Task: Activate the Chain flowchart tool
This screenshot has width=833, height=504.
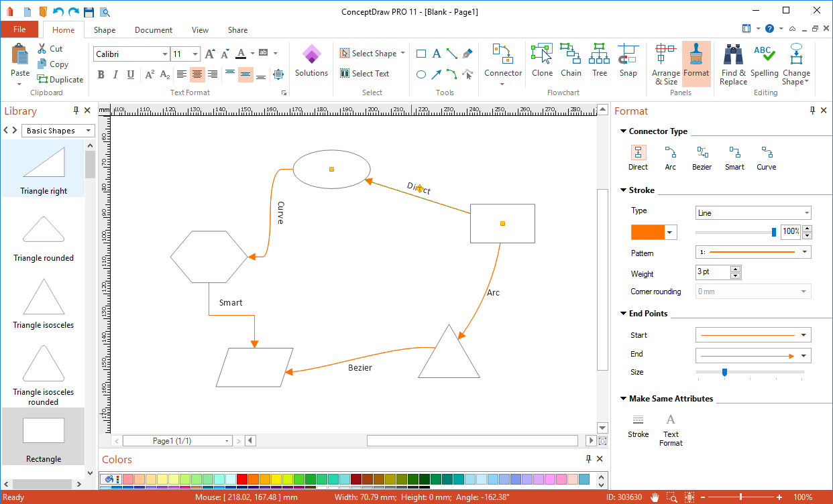Action: click(x=571, y=61)
